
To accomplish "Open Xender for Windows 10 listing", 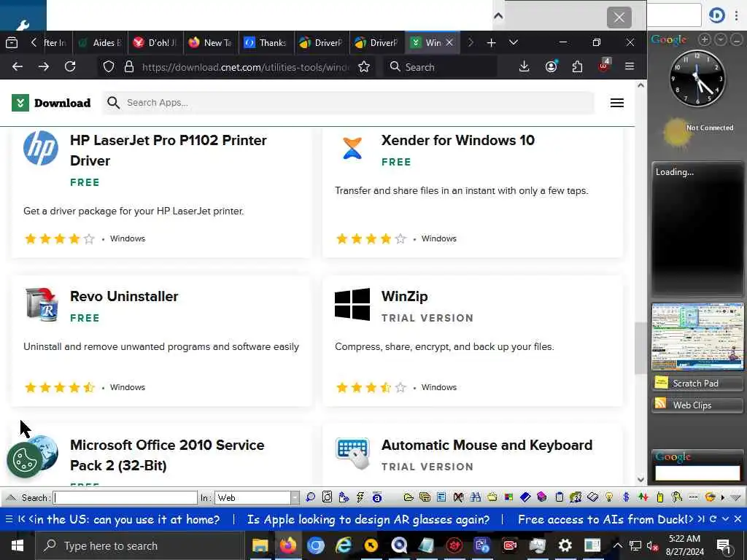I will click(x=458, y=140).
